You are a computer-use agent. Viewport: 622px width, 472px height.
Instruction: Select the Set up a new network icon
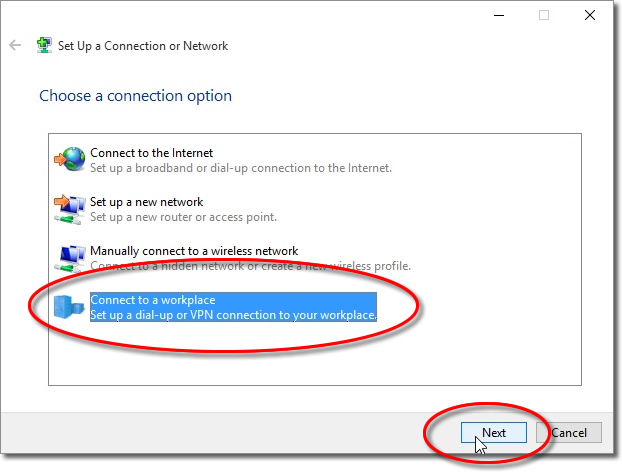pos(70,209)
